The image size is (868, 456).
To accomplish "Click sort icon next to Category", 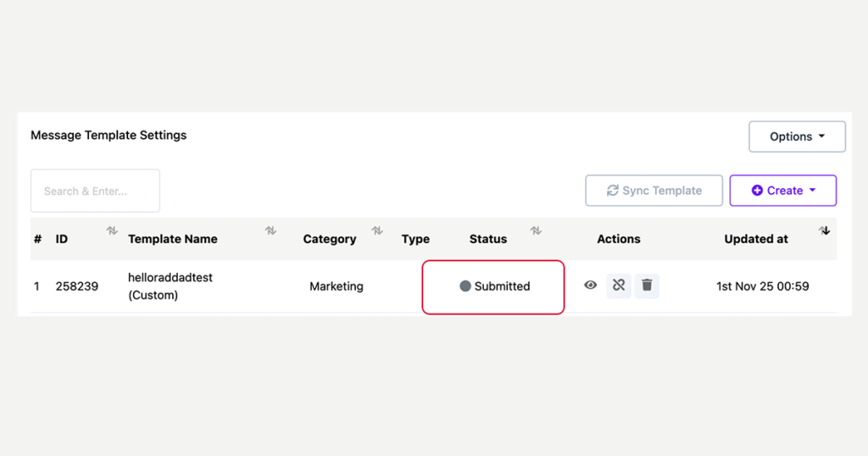I will click(x=377, y=231).
